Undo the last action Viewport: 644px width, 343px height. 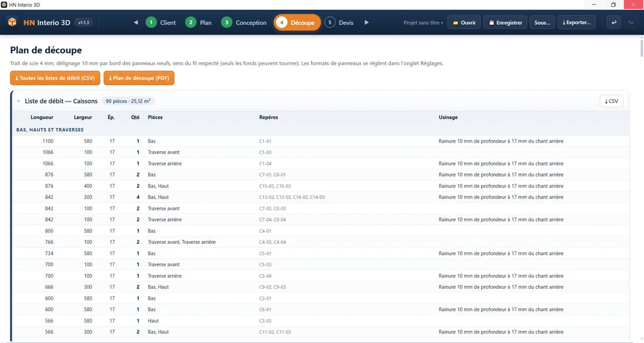[614, 23]
